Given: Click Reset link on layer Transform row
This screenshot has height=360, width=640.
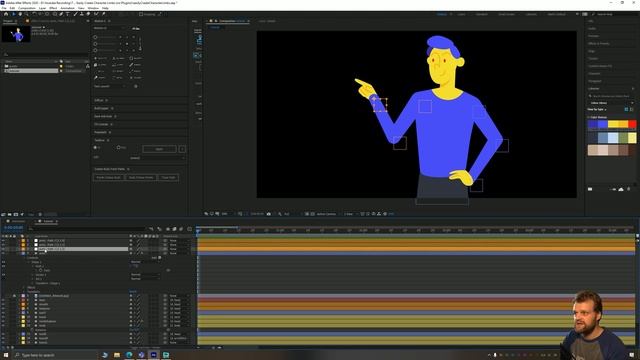Looking at the screenshot, I should click(133, 291).
